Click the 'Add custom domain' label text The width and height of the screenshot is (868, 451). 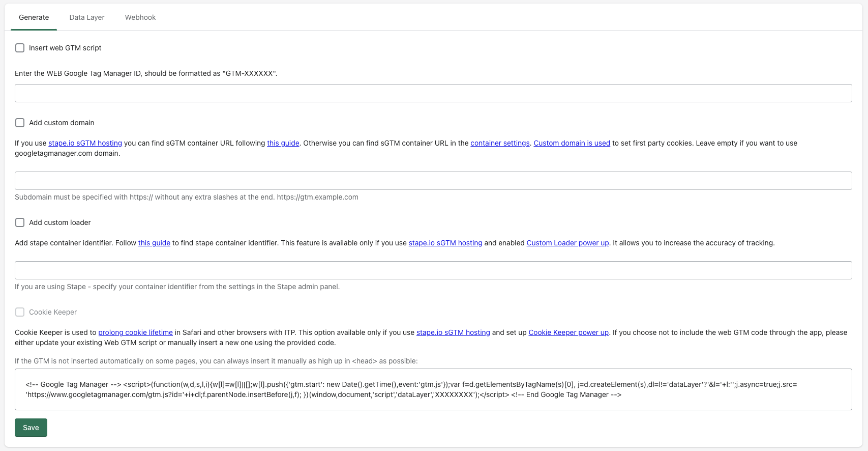[62, 123]
